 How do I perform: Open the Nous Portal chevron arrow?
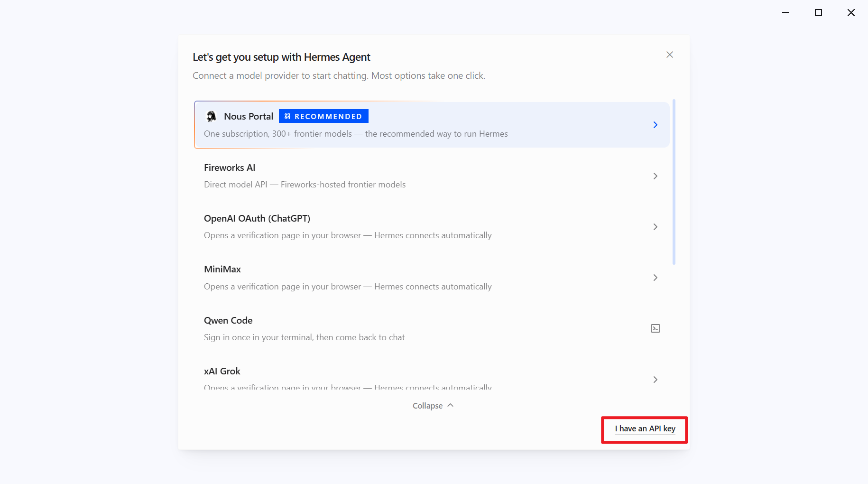tap(656, 125)
